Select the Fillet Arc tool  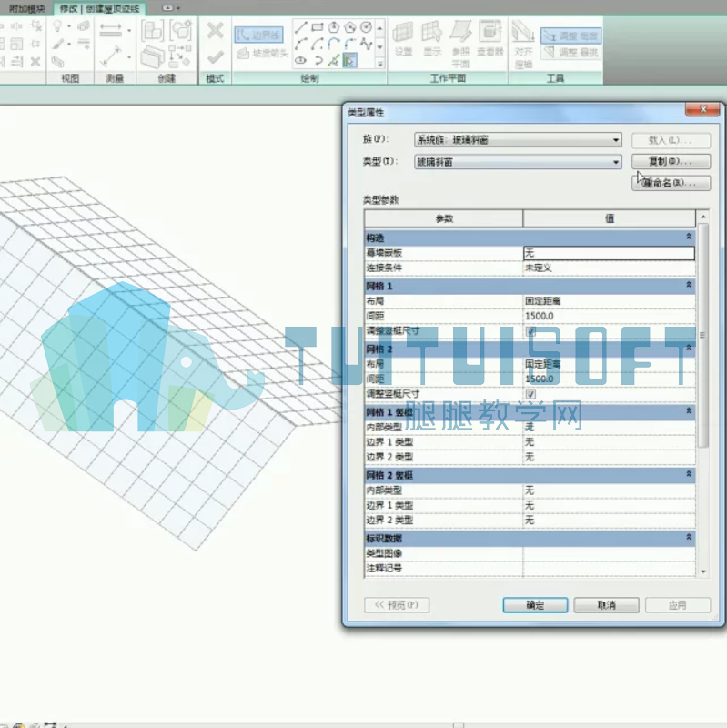click(350, 44)
